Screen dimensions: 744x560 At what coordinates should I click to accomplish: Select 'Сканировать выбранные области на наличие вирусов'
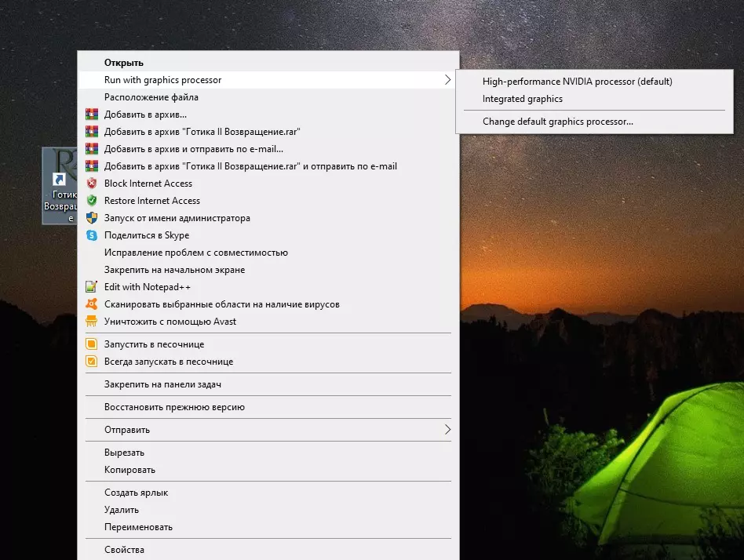point(268,304)
